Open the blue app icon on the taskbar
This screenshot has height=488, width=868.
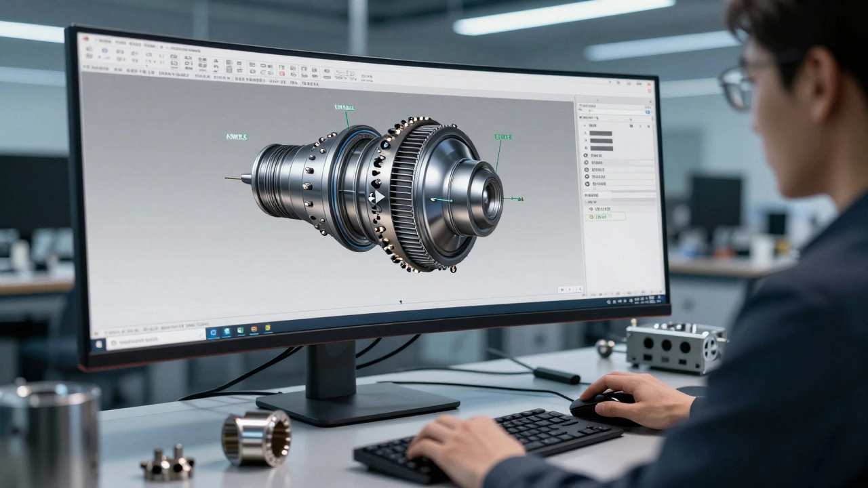[x=214, y=332]
